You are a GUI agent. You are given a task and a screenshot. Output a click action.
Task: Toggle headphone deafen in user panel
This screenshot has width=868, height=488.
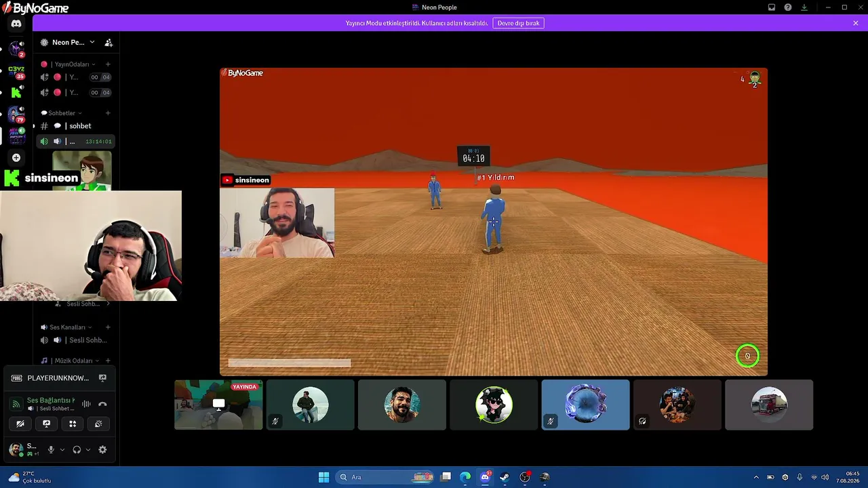(x=77, y=449)
